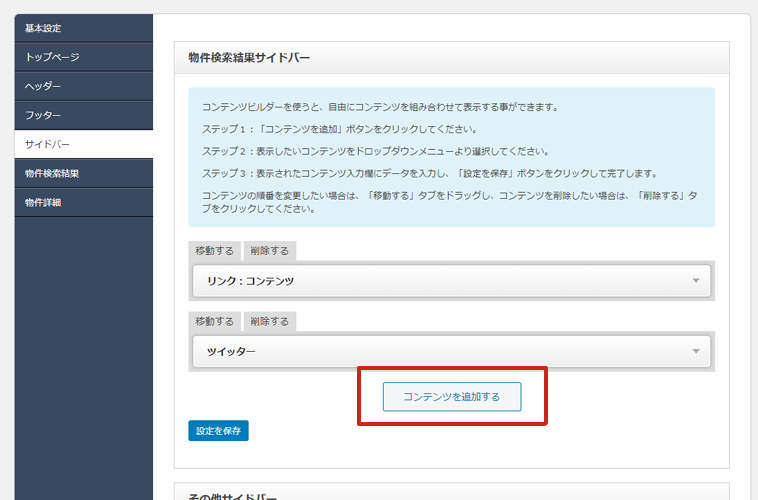Expand the リンク：コンテンツ block via its arrow

point(696,281)
